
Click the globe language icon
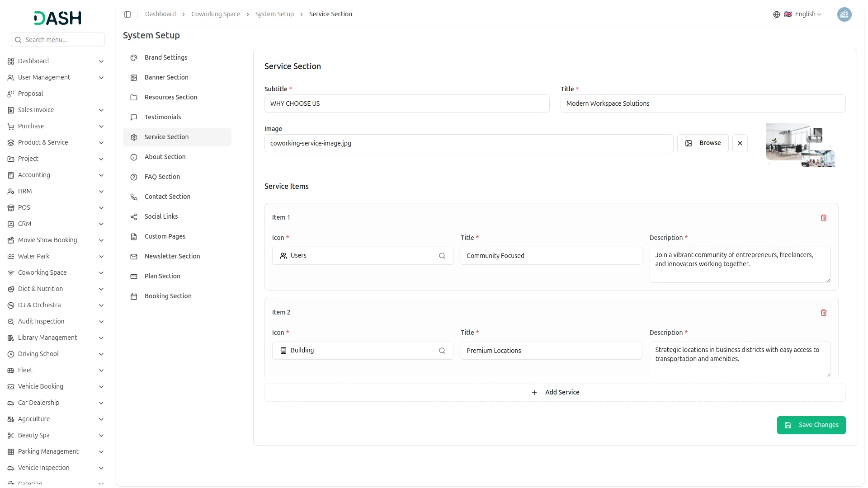pyautogui.click(x=776, y=14)
